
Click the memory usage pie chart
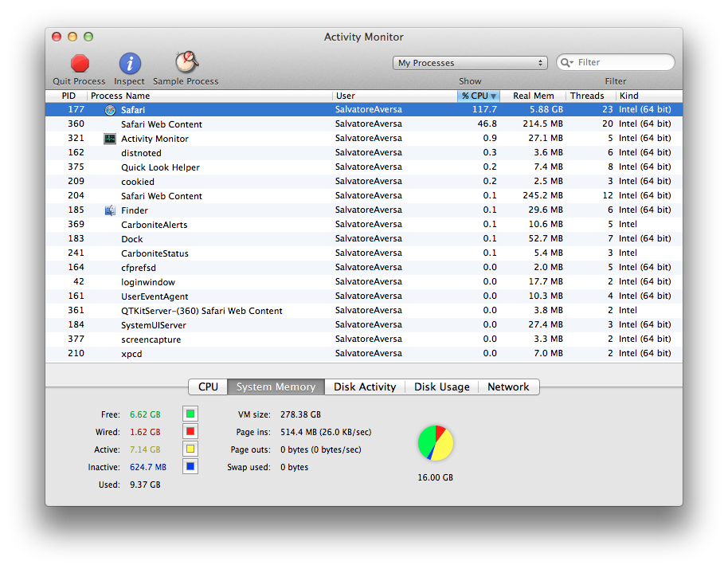(436, 443)
